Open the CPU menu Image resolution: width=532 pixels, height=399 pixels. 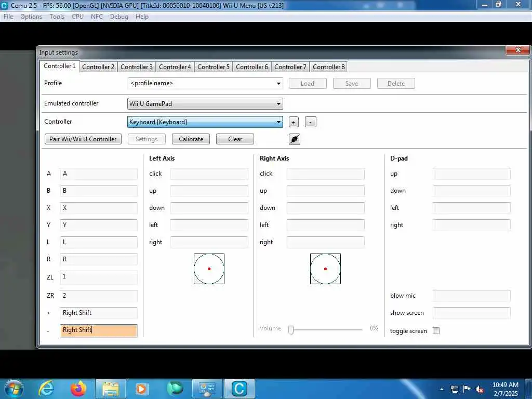pyautogui.click(x=77, y=17)
